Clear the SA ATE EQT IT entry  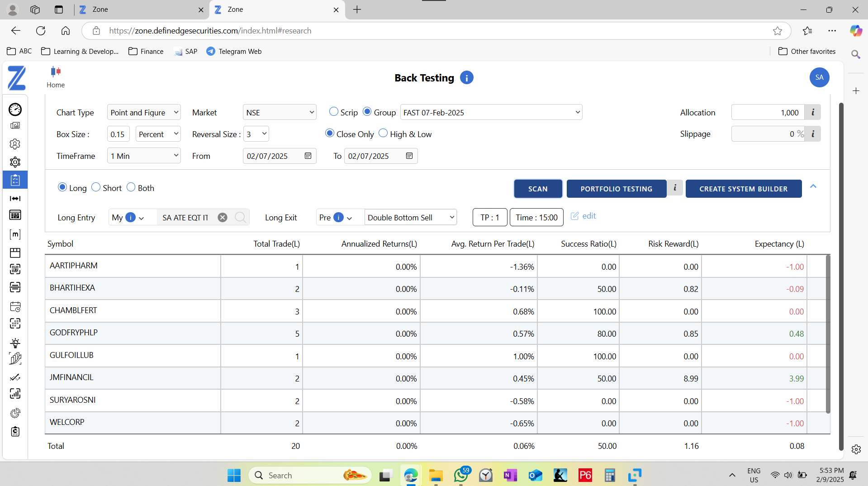[222, 217]
